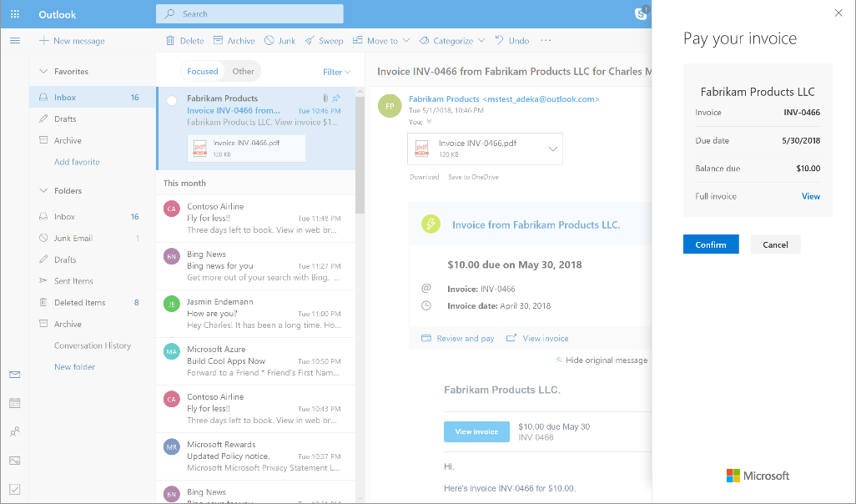Expand the Invoice INV-0466.pdf attachment options
This screenshot has height=504, width=856.
[554, 148]
